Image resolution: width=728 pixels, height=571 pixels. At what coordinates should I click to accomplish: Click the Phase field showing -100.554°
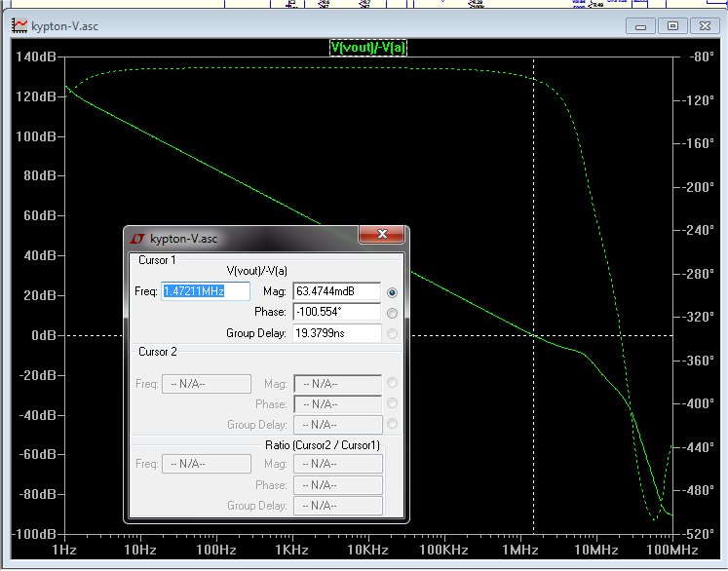pos(337,312)
